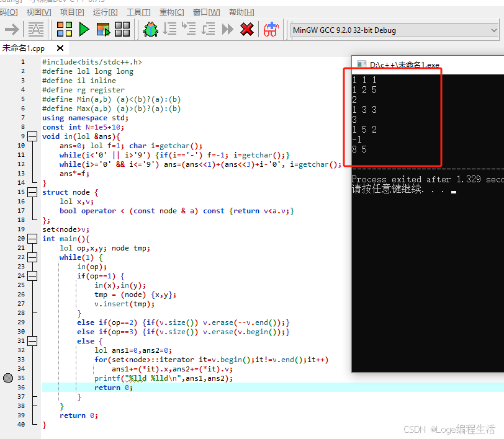Click the 'const int N=1e5+10;' line
Screen dimensions: 504x439
point(83,127)
